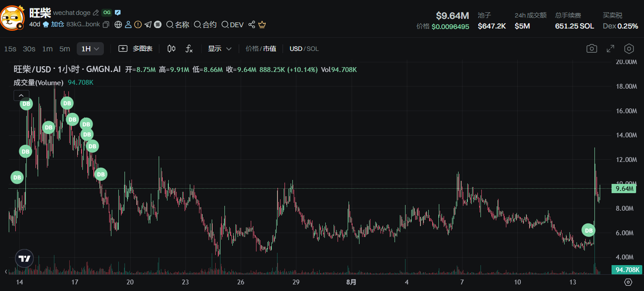This screenshot has width=644, height=291.
Task: Switch chart to 价格 (price) mode
Action: pos(252,49)
